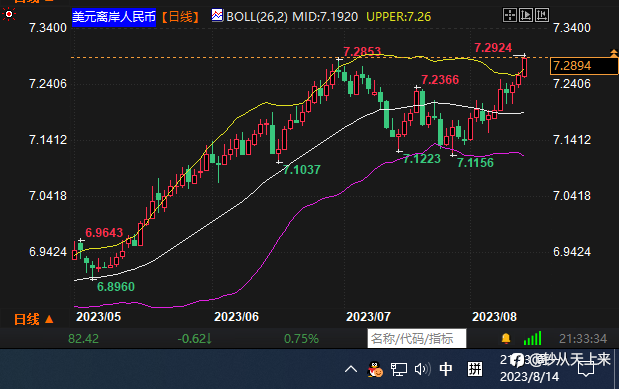Click the 美元离岸人民币 instrument title
Viewport: 619px width, 389px height.
pos(114,17)
